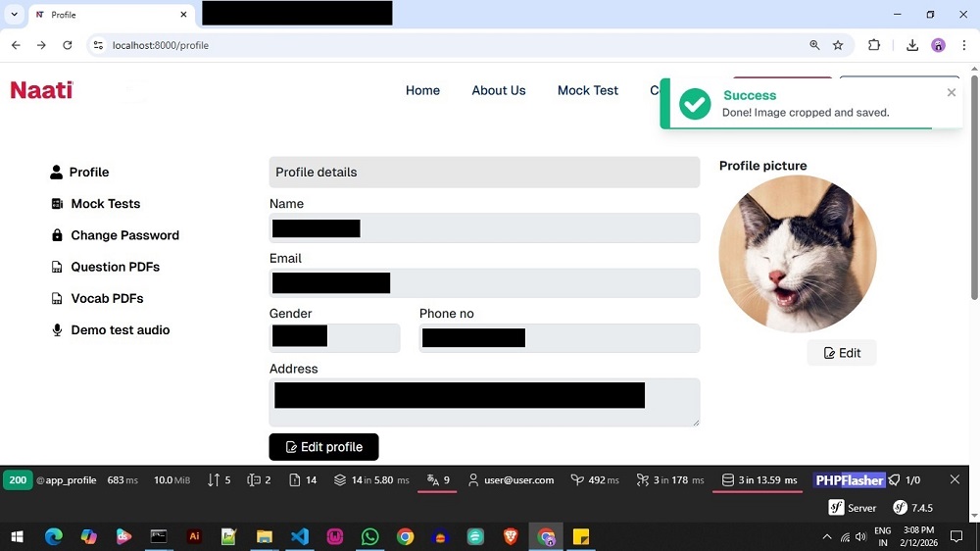This screenshot has height=551, width=980.
Task: Open the Mock Test nav link
Action: coord(587,90)
